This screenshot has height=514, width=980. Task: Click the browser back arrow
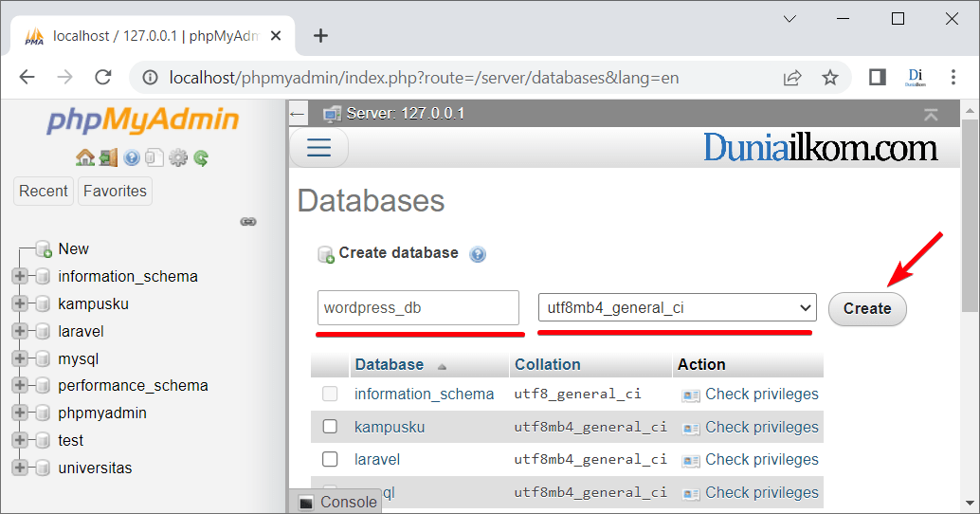click(27, 77)
